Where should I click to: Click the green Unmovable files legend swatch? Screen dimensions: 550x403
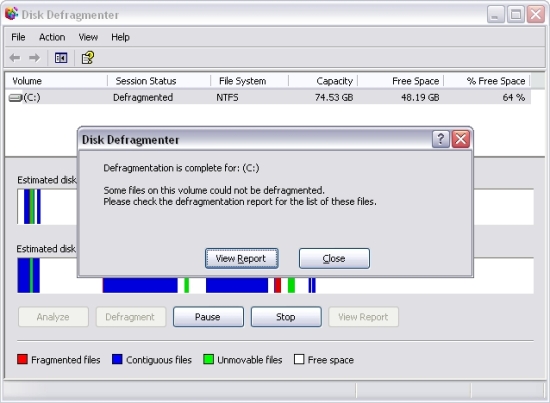208,359
